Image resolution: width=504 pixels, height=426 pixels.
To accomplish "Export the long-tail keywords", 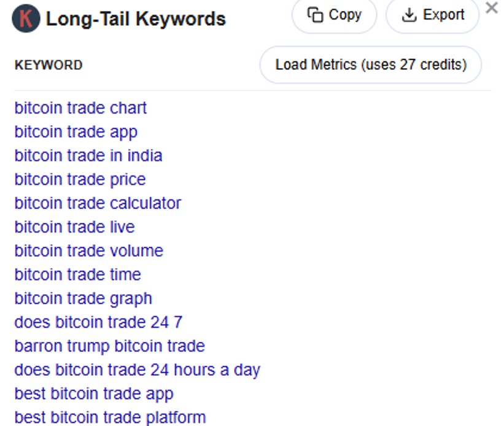I will tap(432, 15).
